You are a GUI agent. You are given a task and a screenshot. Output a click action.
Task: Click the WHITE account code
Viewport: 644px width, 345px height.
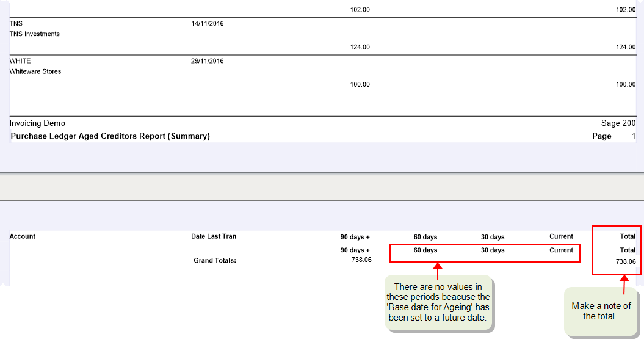20,61
